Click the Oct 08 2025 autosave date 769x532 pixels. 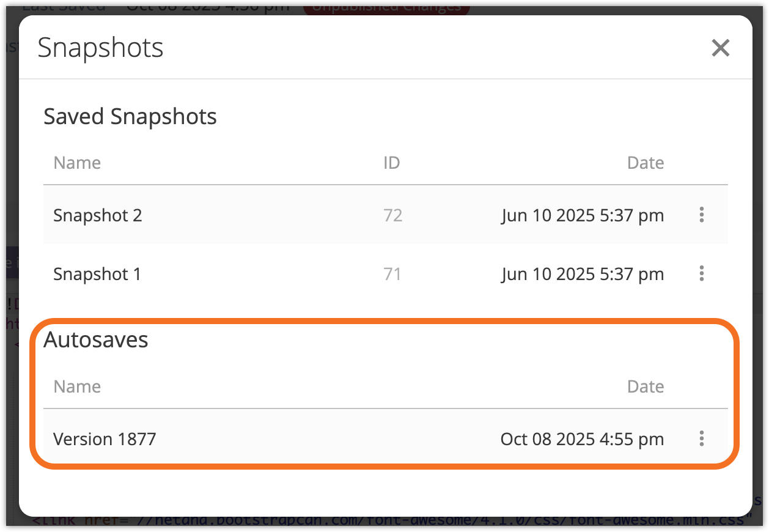click(582, 439)
